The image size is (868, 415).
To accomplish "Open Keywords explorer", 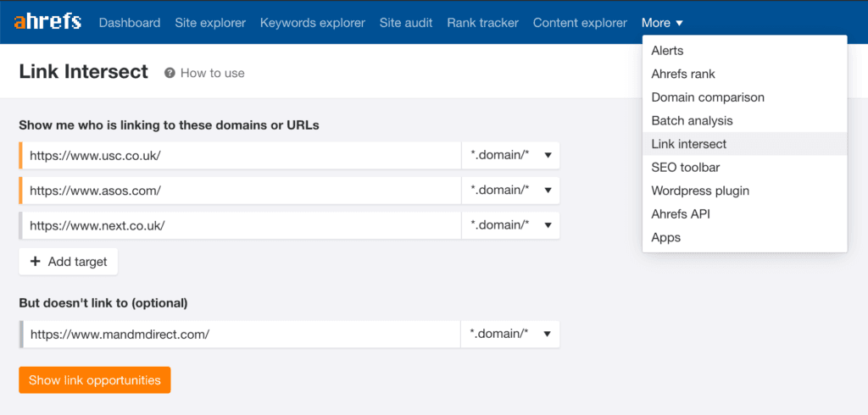I will [x=313, y=23].
